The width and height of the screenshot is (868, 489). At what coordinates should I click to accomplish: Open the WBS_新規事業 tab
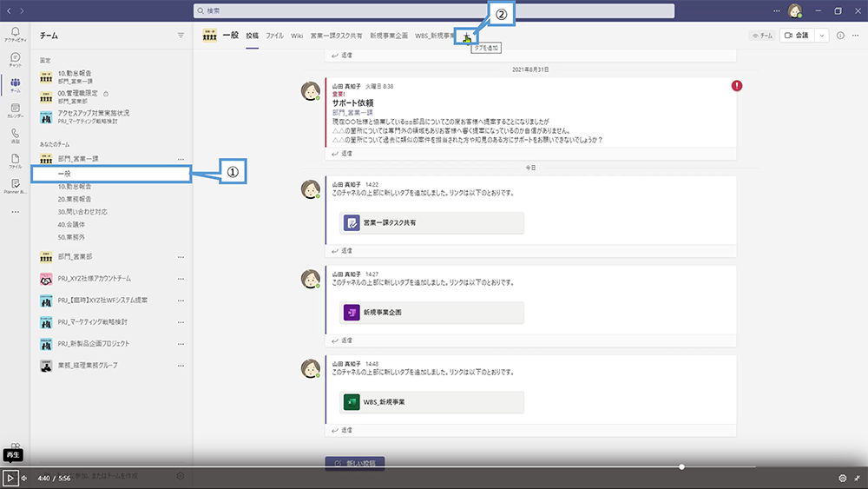[x=435, y=36]
